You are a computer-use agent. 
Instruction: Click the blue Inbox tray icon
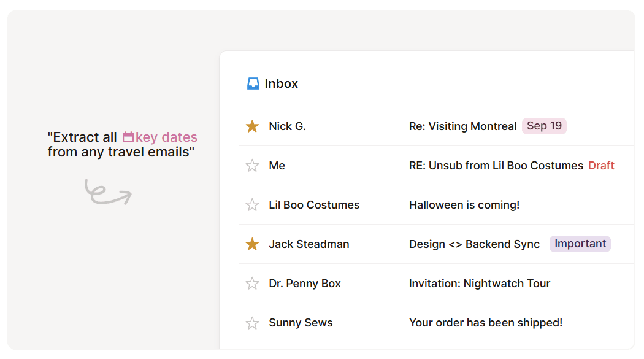253,83
